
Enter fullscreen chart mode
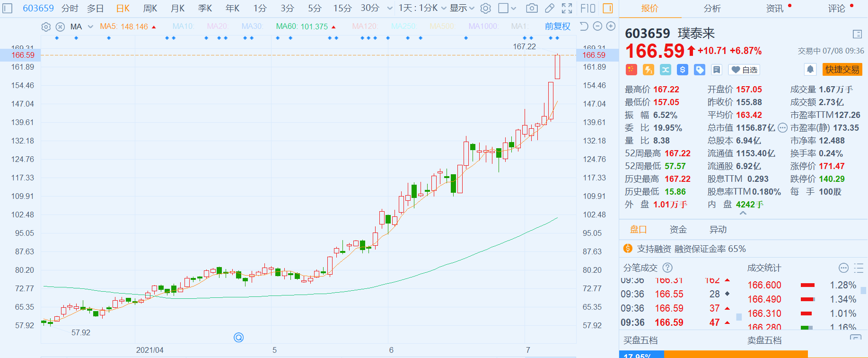[x=567, y=9]
